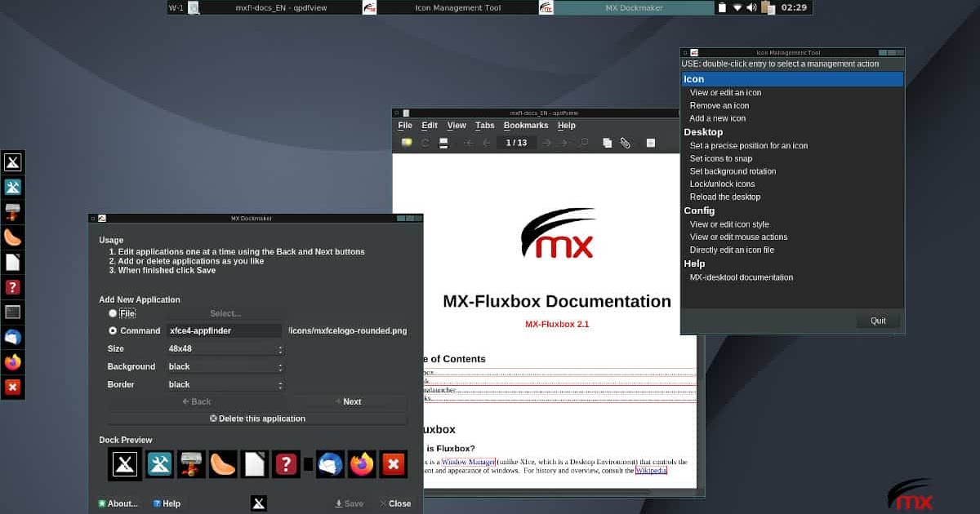Open the Bookmarks menu in qpdfview
The image size is (980, 514).
coord(526,125)
